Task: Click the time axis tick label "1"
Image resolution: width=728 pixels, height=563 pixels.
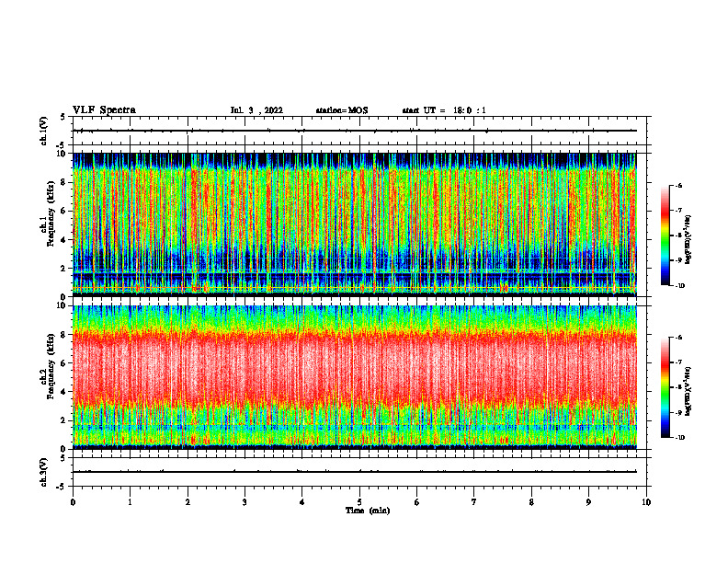Action: tap(130, 502)
